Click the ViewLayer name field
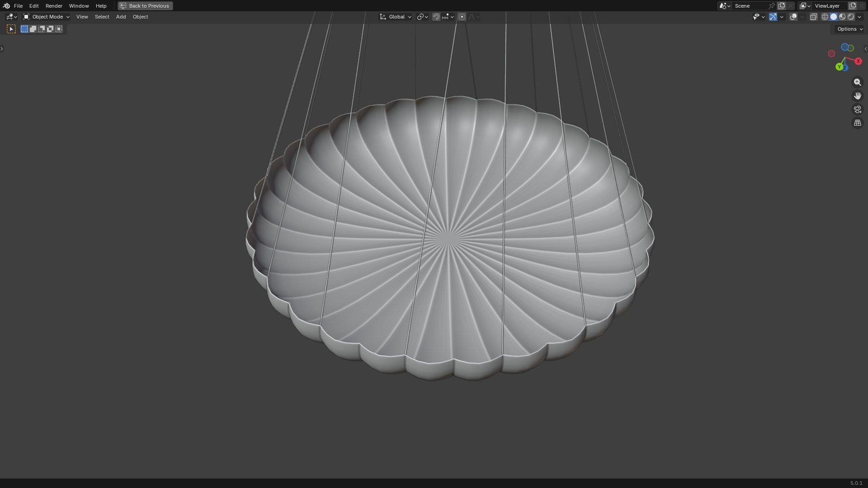 coord(830,6)
